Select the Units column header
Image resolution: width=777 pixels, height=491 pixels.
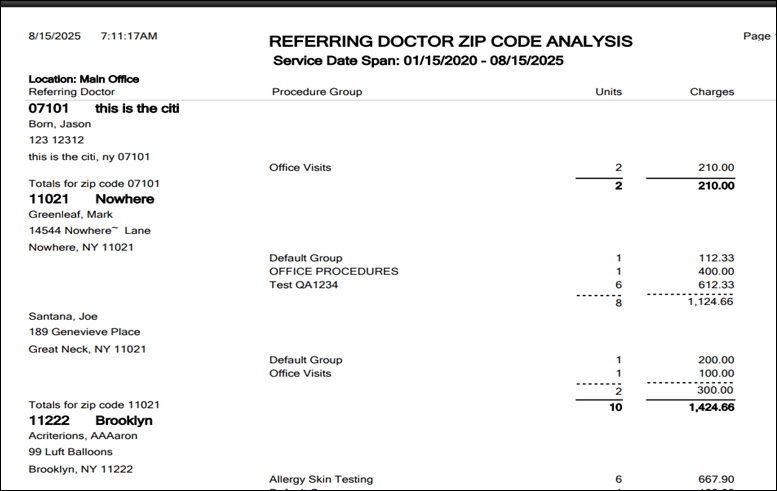(x=608, y=92)
